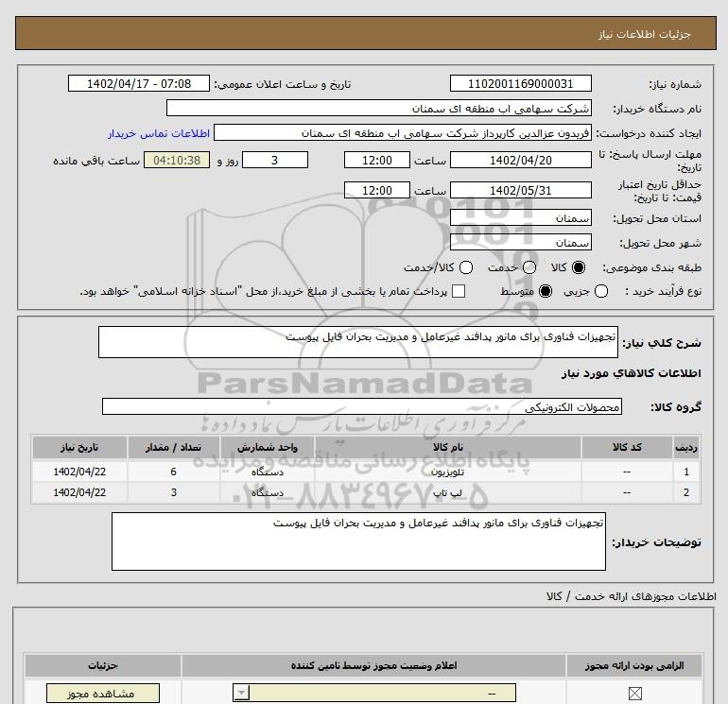Open the اطلاعات تماس خریدار link
Viewport: 728px width, 704px height.
[159, 133]
